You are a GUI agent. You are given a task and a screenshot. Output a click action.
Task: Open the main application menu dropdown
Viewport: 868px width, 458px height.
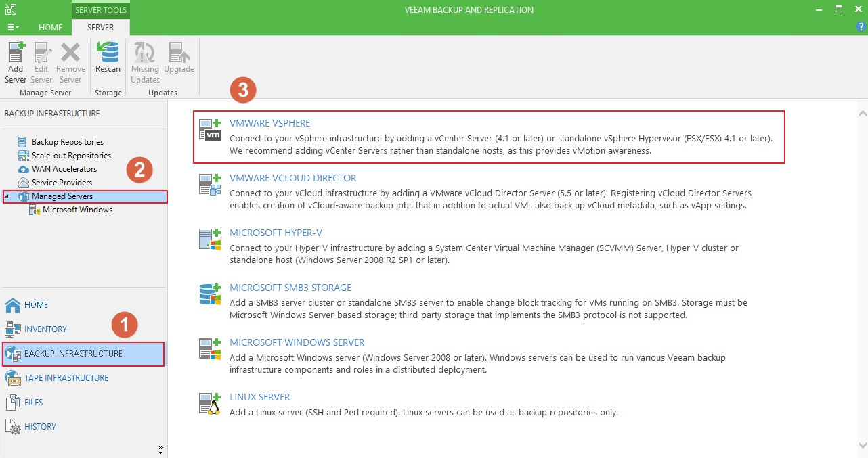tap(12, 27)
